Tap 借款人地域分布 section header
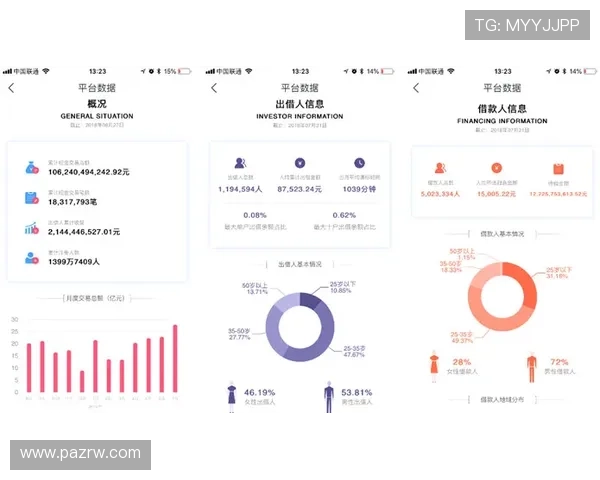The height and width of the screenshot is (480, 600). click(502, 400)
